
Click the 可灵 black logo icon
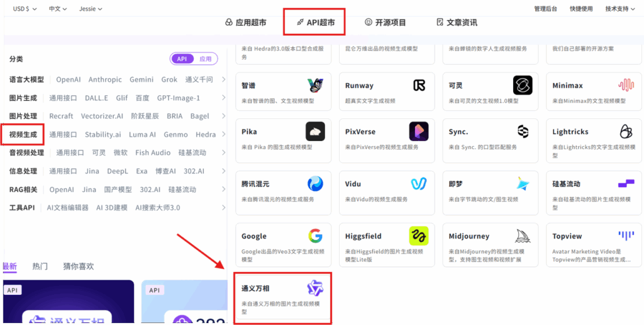523,85
